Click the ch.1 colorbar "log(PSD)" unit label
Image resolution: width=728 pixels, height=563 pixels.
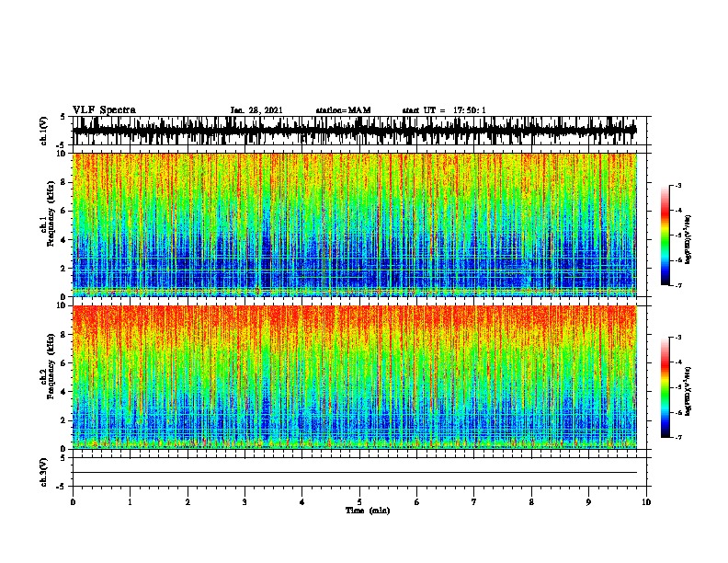[x=688, y=239]
